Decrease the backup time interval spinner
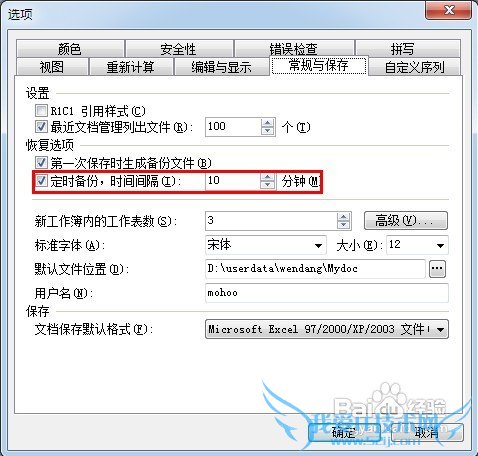This screenshot has width=478, height=456. pyautogui.click(x=267, y=185)
